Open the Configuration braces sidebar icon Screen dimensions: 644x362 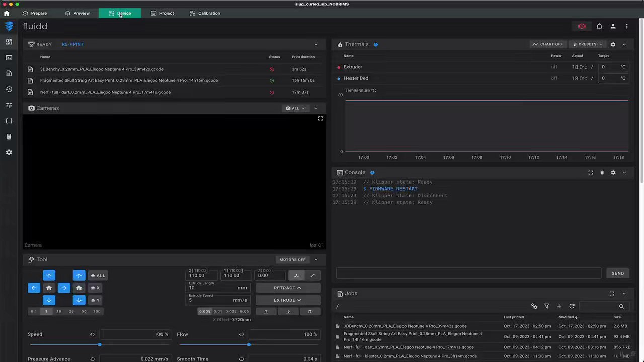click(9, 121)
